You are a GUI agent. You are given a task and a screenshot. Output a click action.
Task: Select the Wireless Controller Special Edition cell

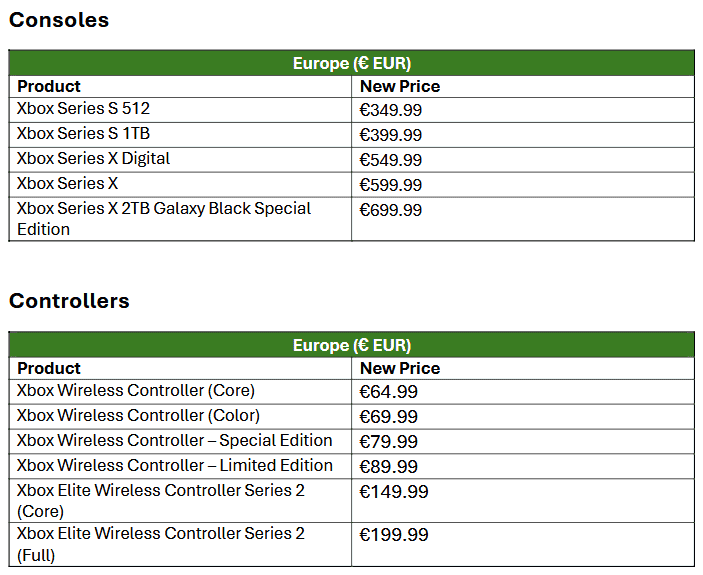pos(175,440)
